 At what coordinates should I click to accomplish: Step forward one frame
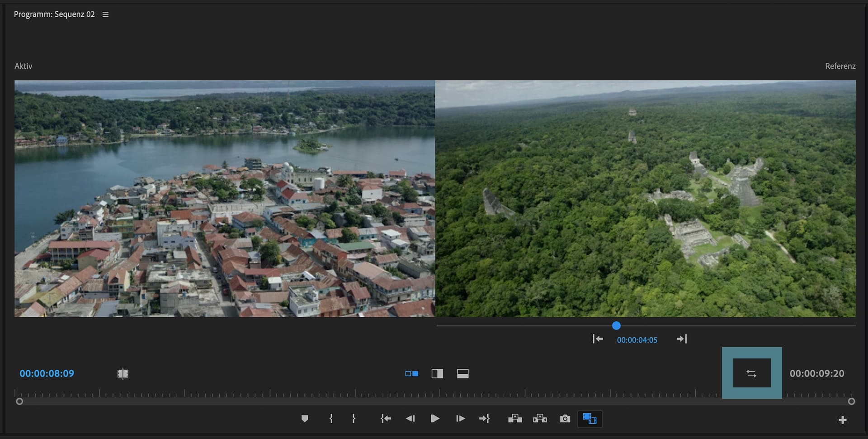(x=460, y=419)
